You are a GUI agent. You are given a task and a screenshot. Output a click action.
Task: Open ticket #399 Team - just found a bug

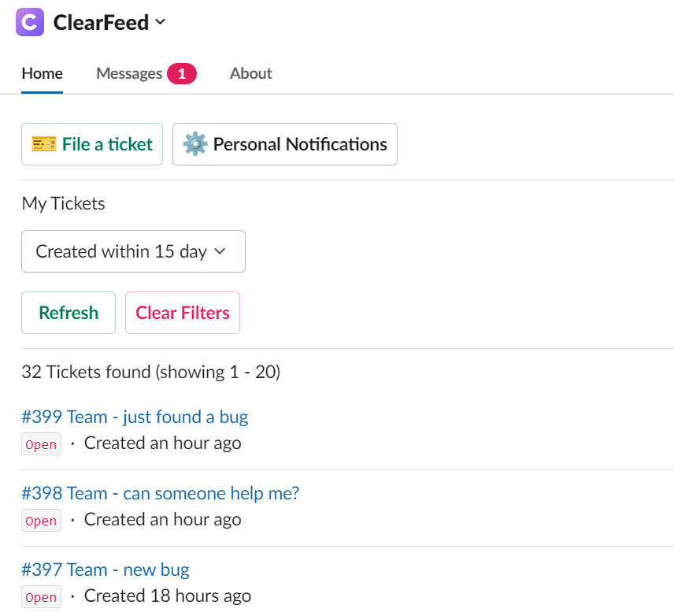[x=135, y=417]
